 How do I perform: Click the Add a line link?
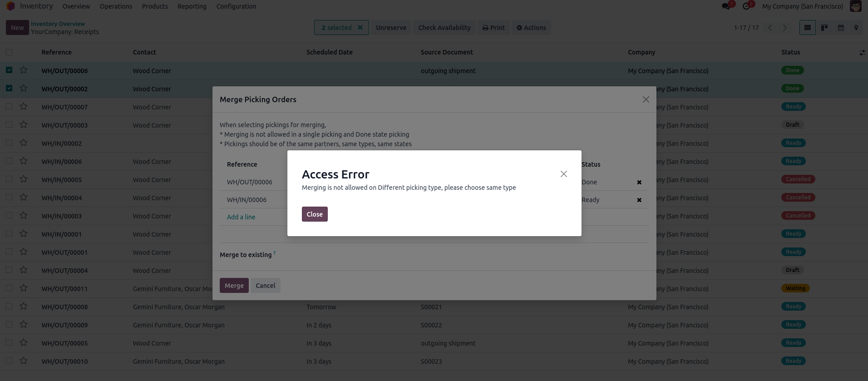click(241, 217)
